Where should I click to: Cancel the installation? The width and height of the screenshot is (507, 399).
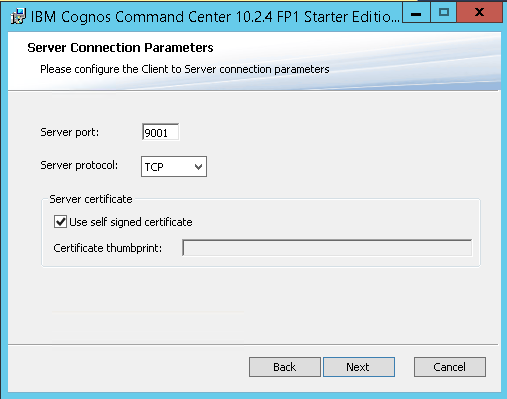click(x=450, y=367)
